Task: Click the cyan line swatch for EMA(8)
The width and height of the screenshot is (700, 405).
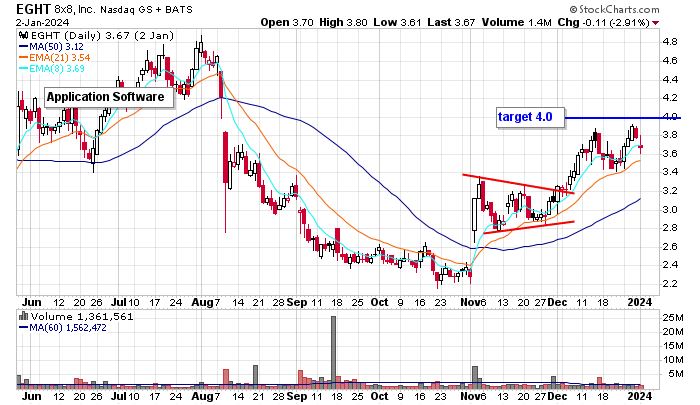Action: 23,69
